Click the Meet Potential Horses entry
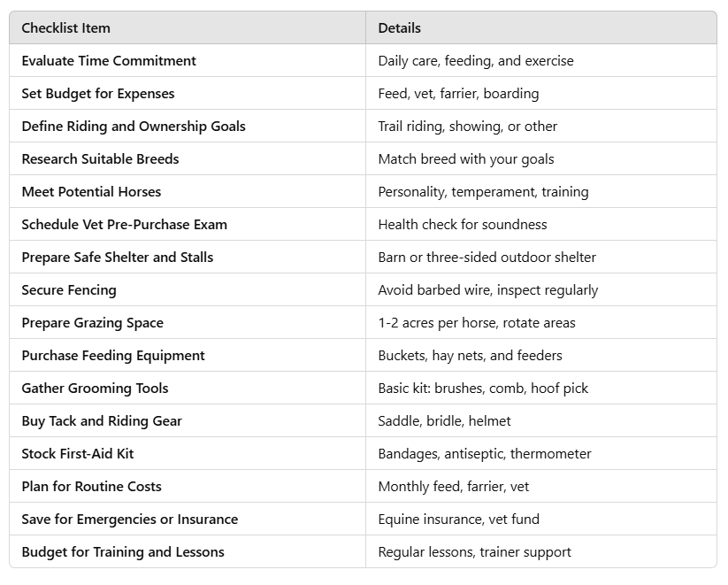Viewport: 728px width, 585px height. click(x=91, y=191)
